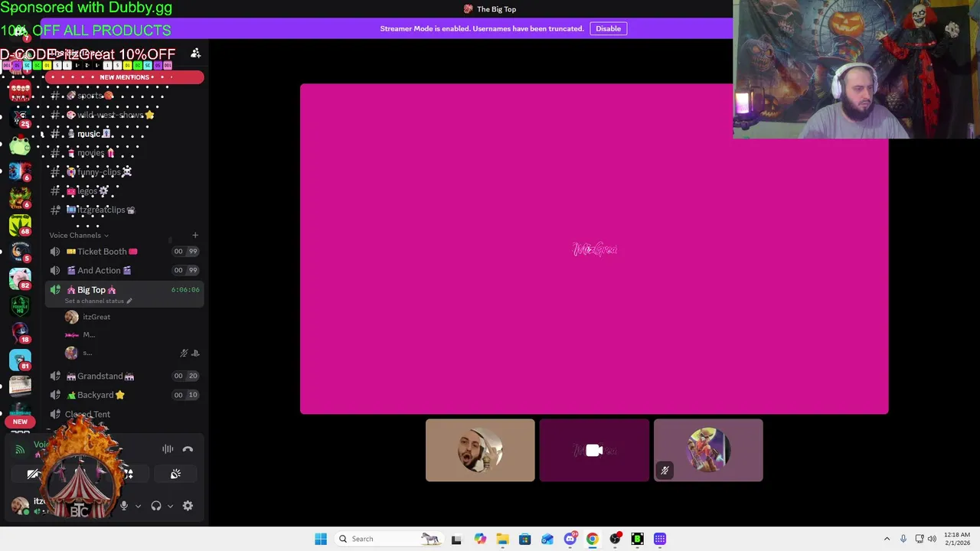The width and height of the screenshot is (980, 551).
Task: Open File Explorer from taskbar
Action: coord(502,539)
